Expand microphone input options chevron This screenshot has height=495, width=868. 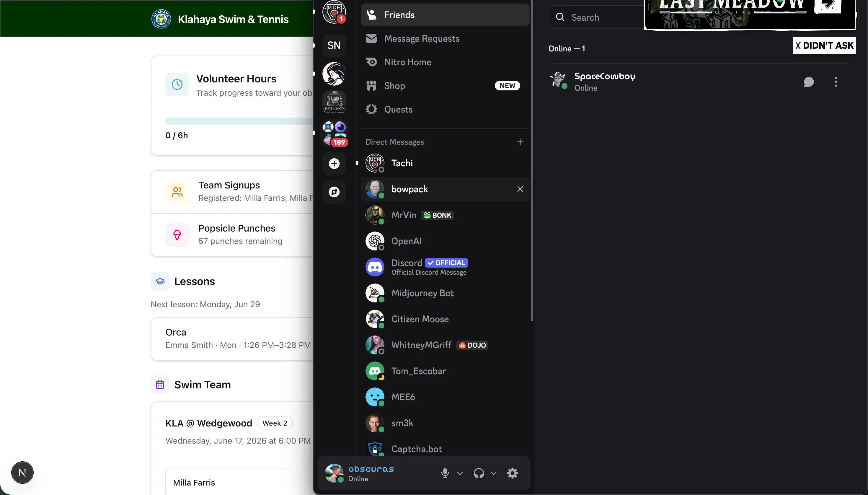click(460, 473)
